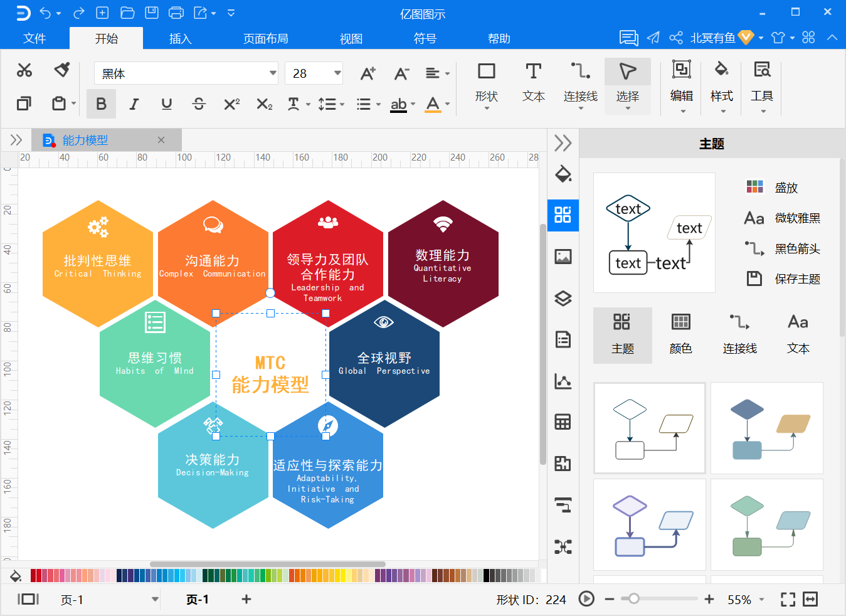Image resolution: width=846 pixels, height=616 pixels.
Task: Click the Open folder icon
Action: point(127,13)
